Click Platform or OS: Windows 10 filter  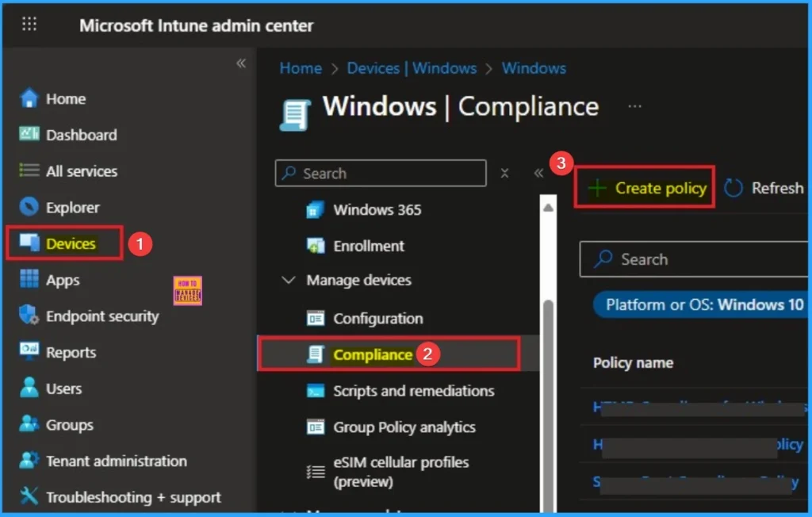700,304
